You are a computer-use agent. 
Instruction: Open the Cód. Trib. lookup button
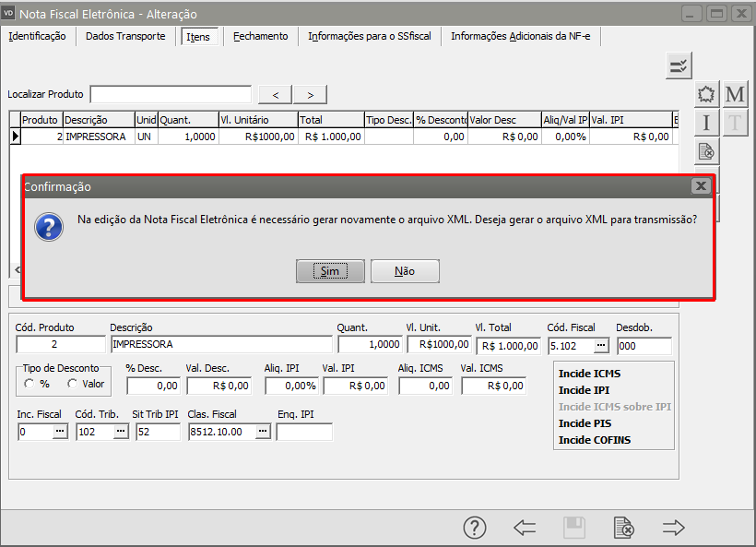pyautogui.click(x=121, y=432)
